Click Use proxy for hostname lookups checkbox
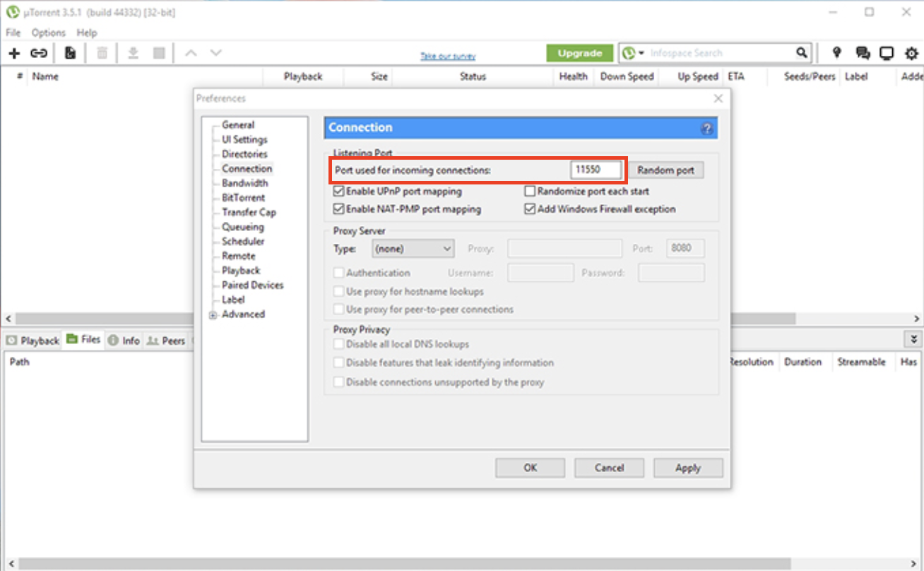The image size is (924, 571). [338, 291]
